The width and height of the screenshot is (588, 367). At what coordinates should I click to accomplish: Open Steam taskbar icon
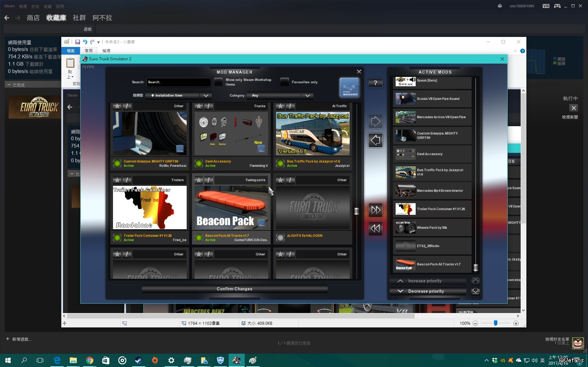[x=138, y=360]
